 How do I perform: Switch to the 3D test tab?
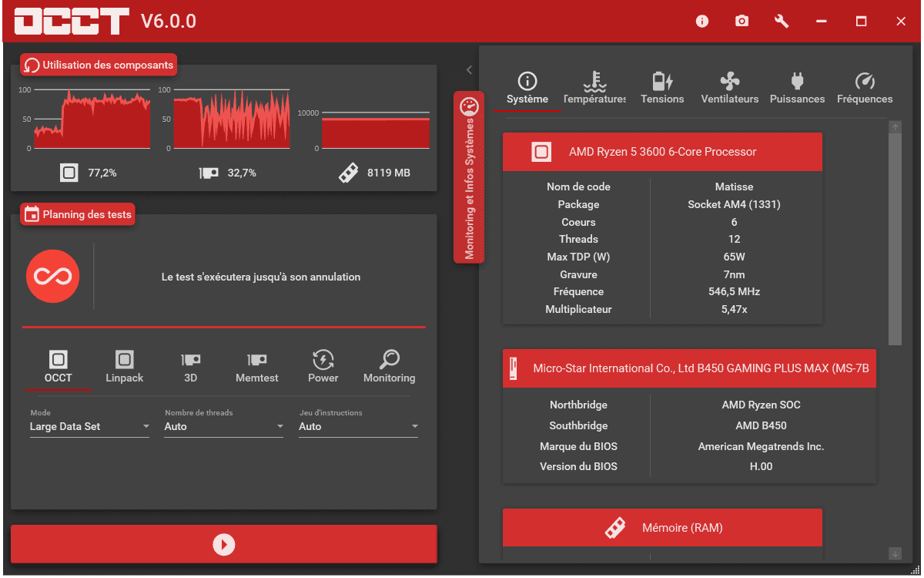pyautogui.click(x=191, y=367)
